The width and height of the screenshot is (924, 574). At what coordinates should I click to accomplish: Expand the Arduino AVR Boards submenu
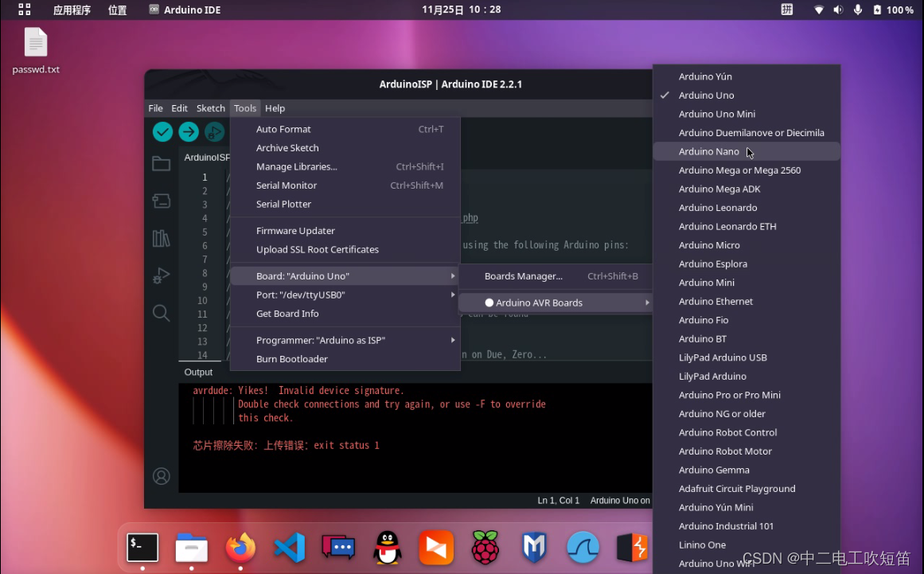(555, 303)
